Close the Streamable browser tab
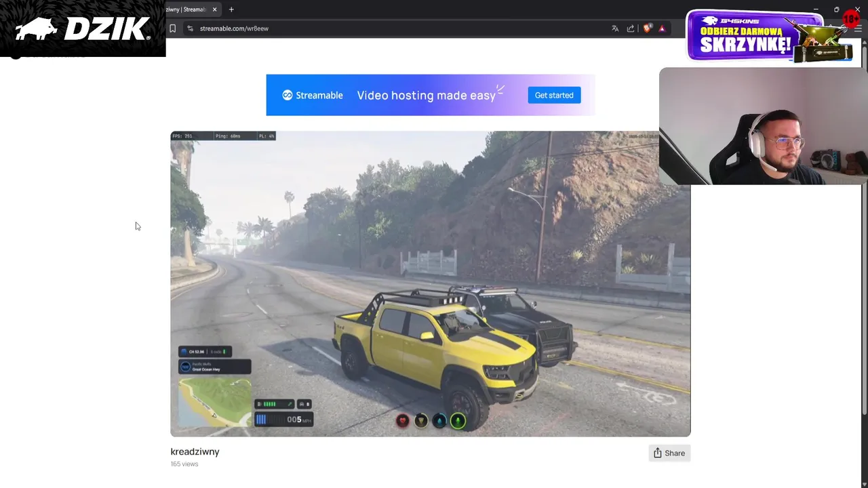The image size is (868, 488). 214,9
